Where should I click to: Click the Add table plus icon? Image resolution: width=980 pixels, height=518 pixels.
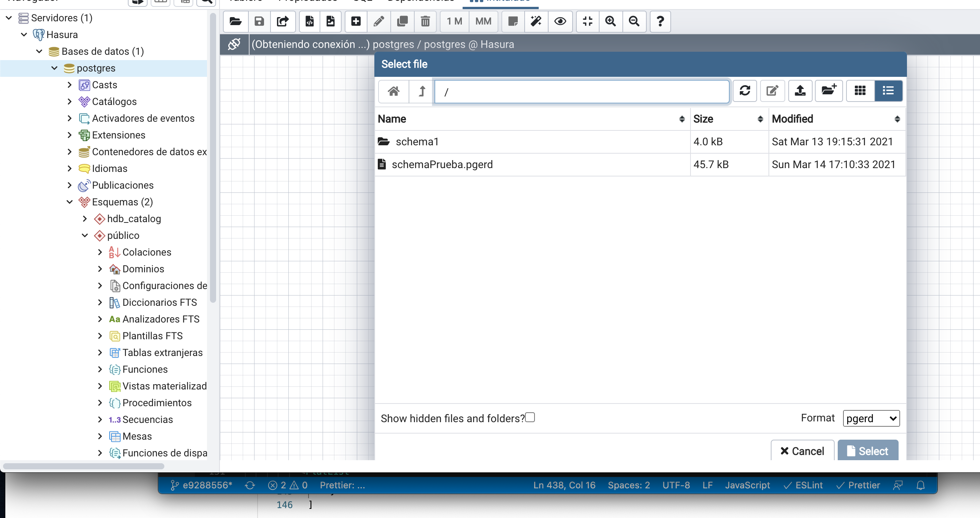pos(356,21)
